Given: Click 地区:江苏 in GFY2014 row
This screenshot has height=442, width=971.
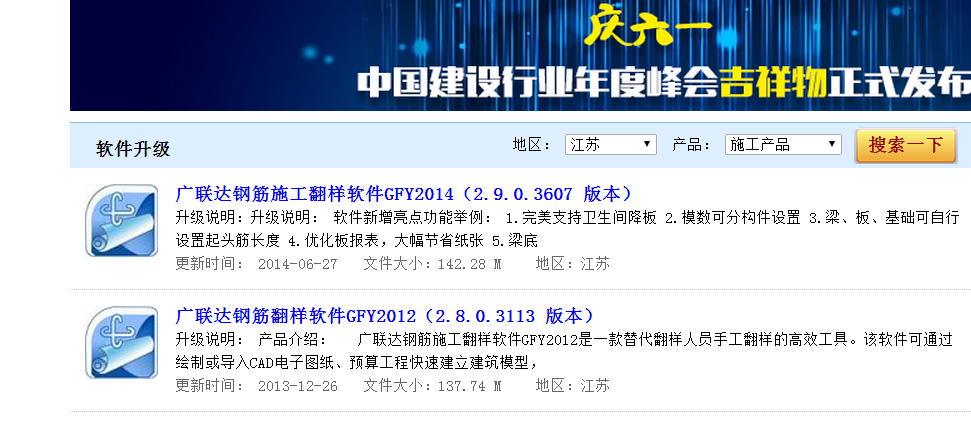Looking at the screenshot, I should coord(573,264).
